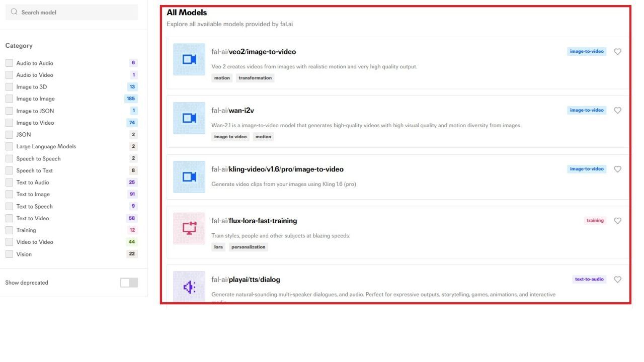The image size is (644, 362).
Task: Click heart icon for wan-i2v model
Action: point(617,111)
